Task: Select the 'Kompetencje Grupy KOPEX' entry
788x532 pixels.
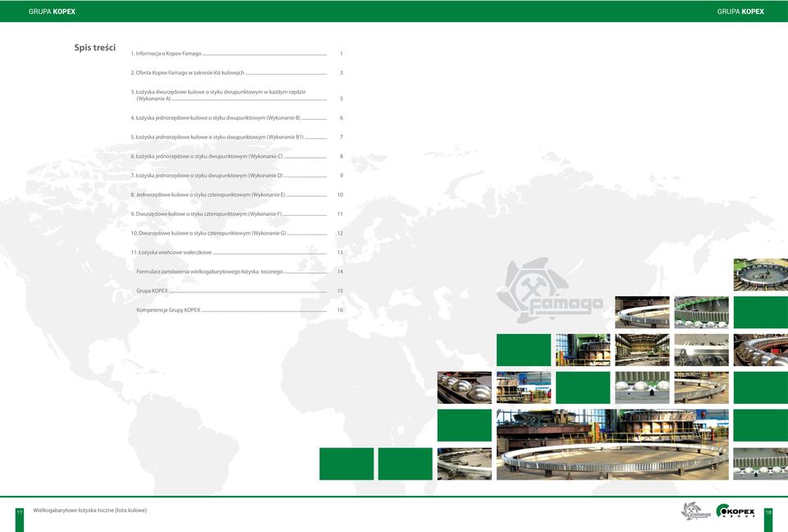Action: click(240, 310)
